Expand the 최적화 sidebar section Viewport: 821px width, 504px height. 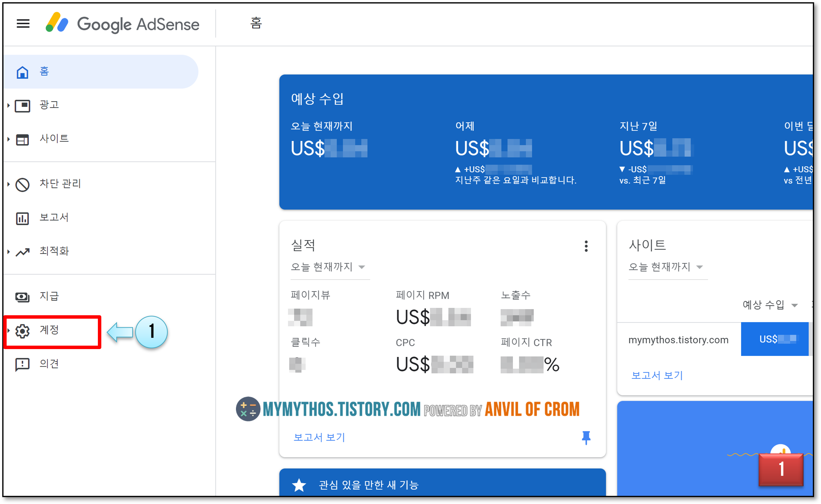[x=8, y=252]
